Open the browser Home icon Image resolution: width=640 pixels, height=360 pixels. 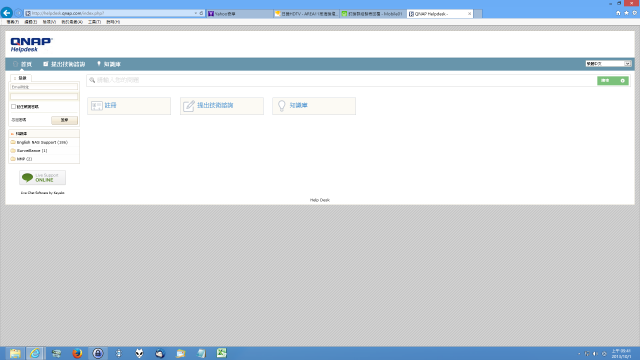[618, 13]
